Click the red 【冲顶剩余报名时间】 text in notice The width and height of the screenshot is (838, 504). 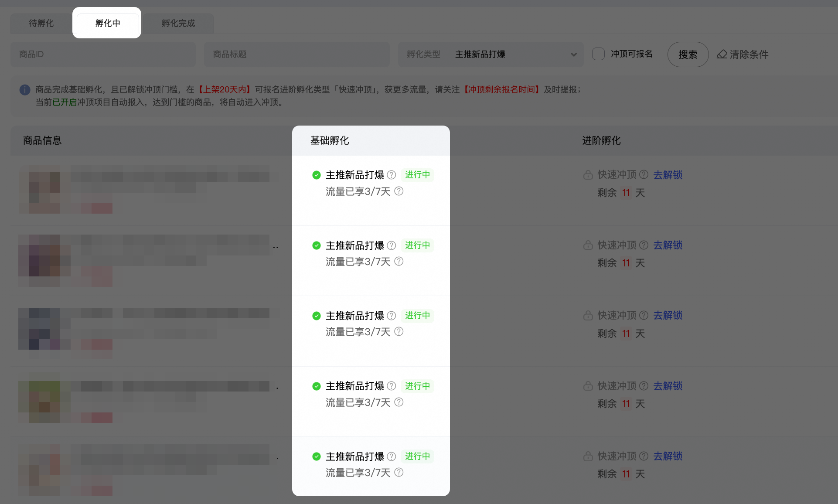(x=501, y=89)
